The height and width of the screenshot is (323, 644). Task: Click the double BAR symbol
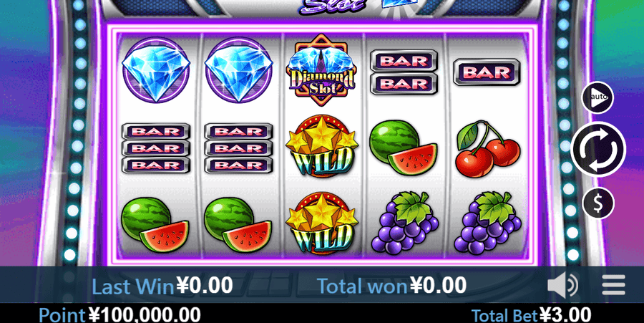click(x=404, y=72)
